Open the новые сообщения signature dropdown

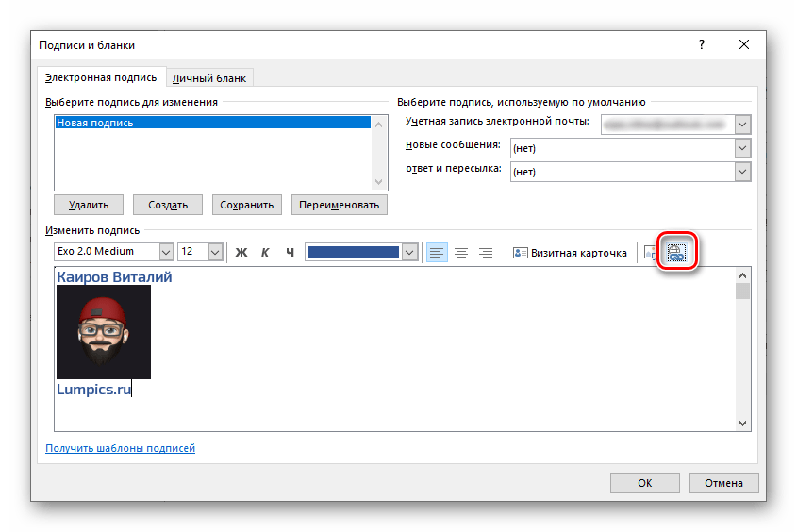(x=742, y=148)
